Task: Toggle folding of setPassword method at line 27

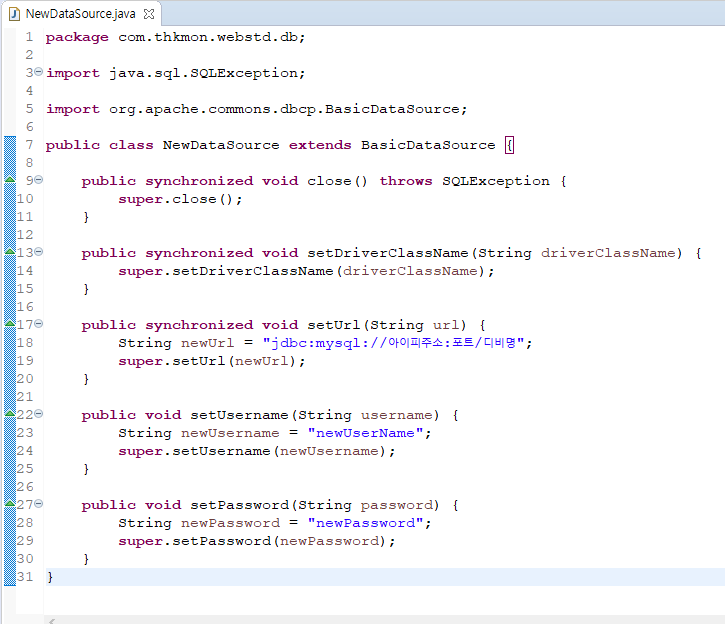Action: pyautogui.click(x=38, y=505)
